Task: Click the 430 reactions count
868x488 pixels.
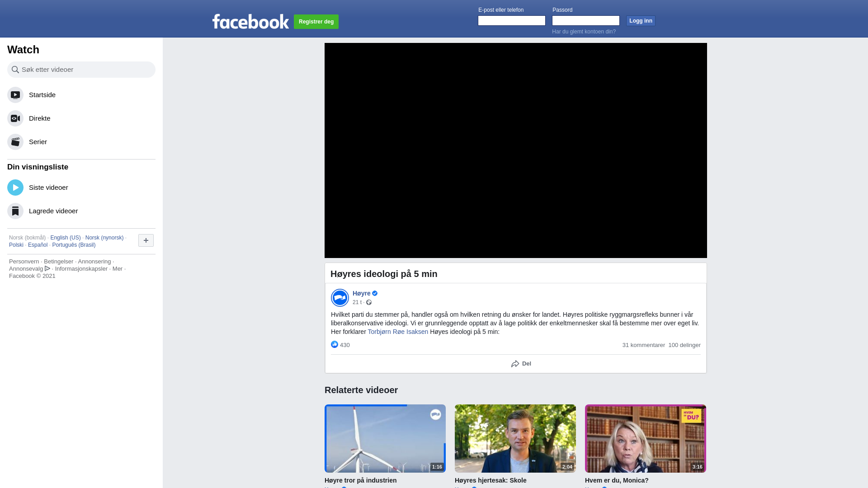Action: [345, 345]
